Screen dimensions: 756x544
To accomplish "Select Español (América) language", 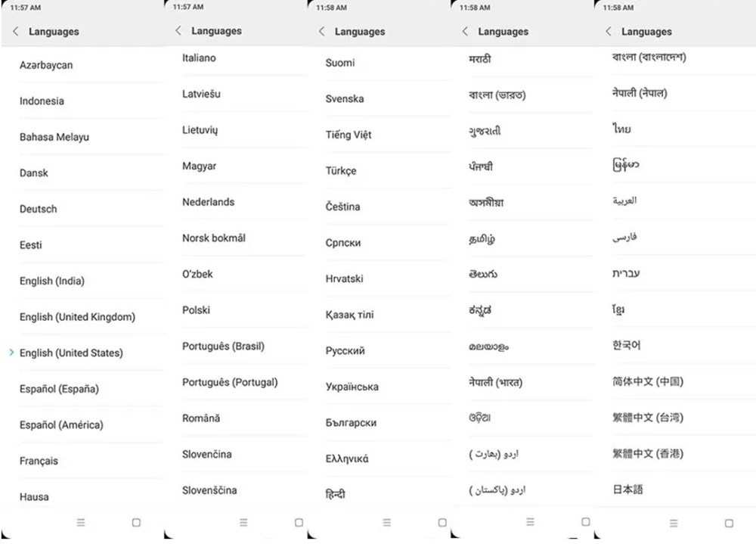I will point(61,425).
